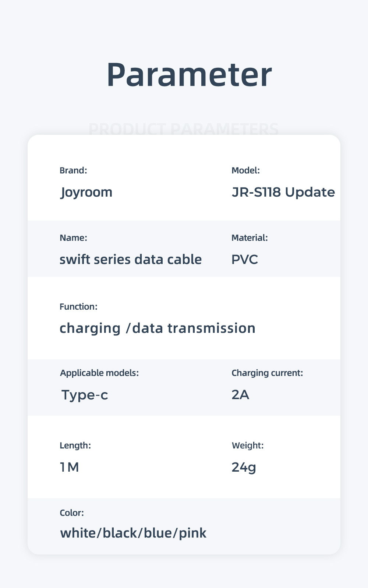Click the 1M length value
368x588 pixels.
[x=70, y=467]
